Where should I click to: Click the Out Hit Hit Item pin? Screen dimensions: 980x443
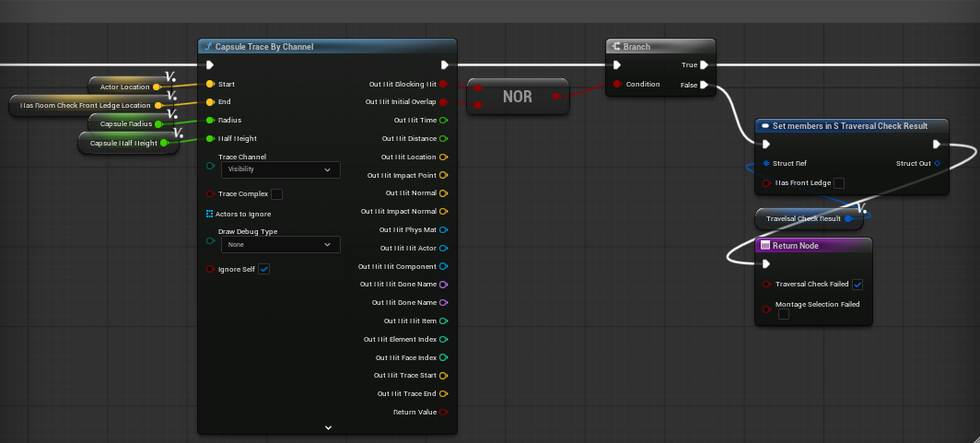443,321
